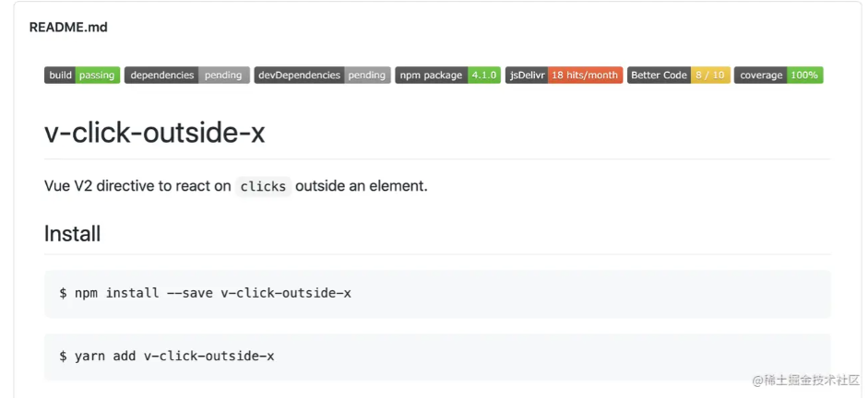Viewport: 868px width, 398px height.
Task: Open the coverage 100% badge
Action: coord(779,76)
